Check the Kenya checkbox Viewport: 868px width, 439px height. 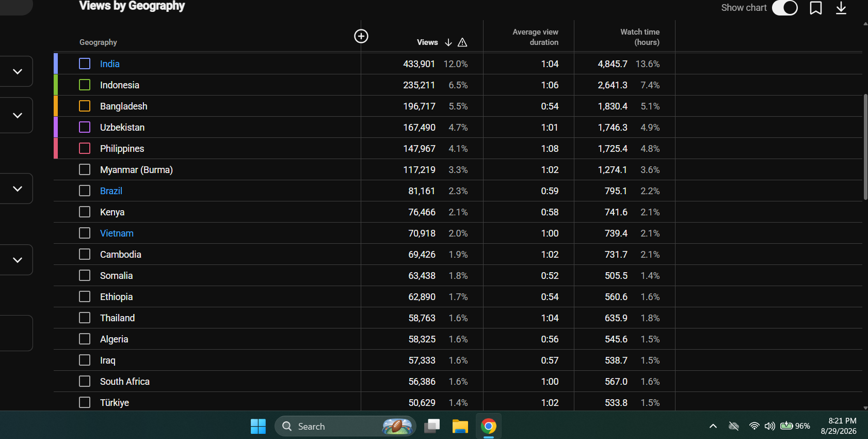click(85, 212)
